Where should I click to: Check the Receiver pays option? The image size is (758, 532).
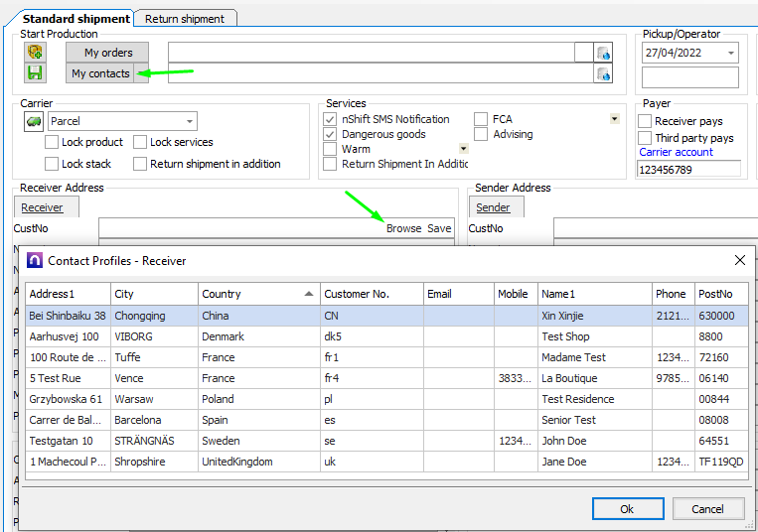click(x=645, y=121)
